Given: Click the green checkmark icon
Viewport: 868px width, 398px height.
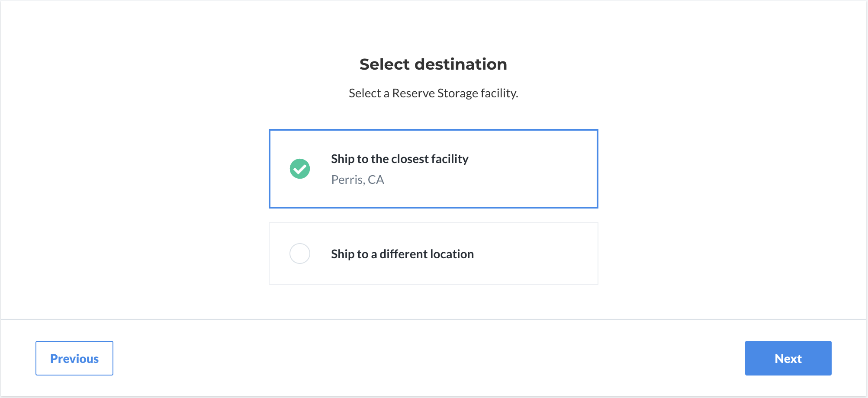Looking at the screenshot, I should (300, 169).
